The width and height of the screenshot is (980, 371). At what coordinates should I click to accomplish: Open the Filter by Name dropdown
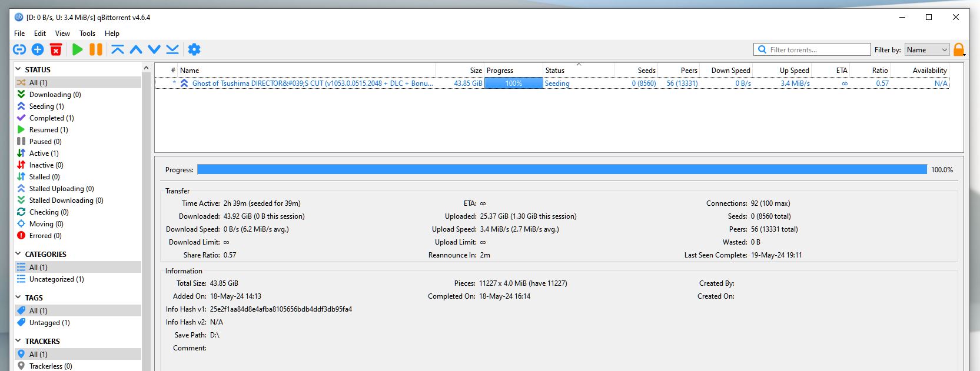[x=927, y=50]
